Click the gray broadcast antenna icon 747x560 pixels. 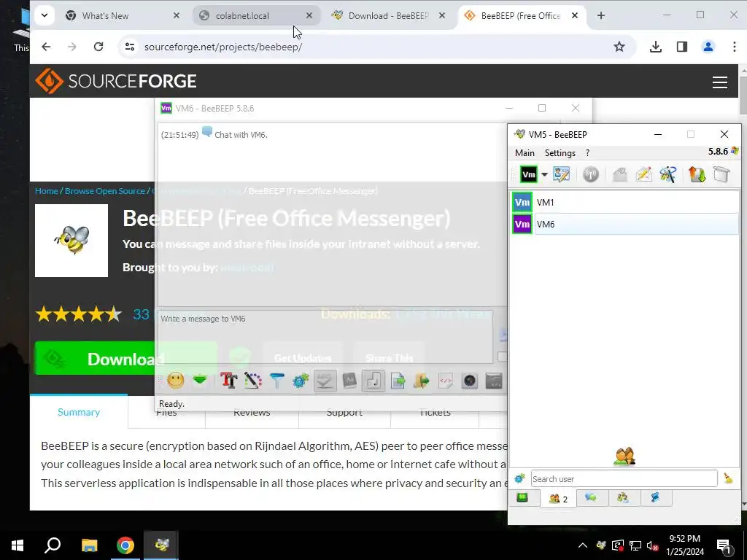[x=591, y=174]
